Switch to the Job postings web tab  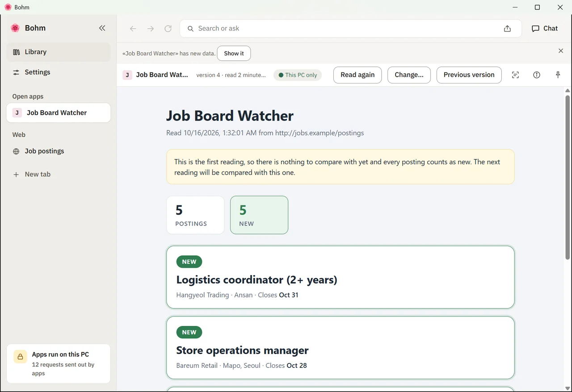click(x=59, y=151)
